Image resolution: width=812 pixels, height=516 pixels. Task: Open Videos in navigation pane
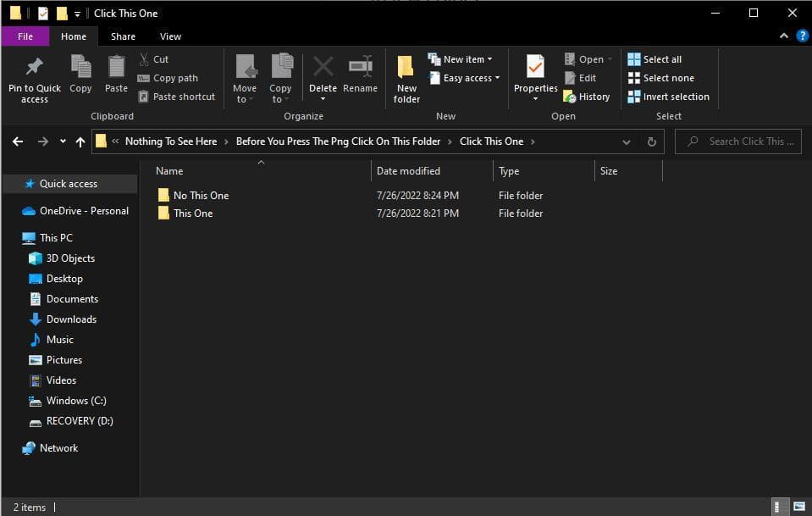click(52, 380)
